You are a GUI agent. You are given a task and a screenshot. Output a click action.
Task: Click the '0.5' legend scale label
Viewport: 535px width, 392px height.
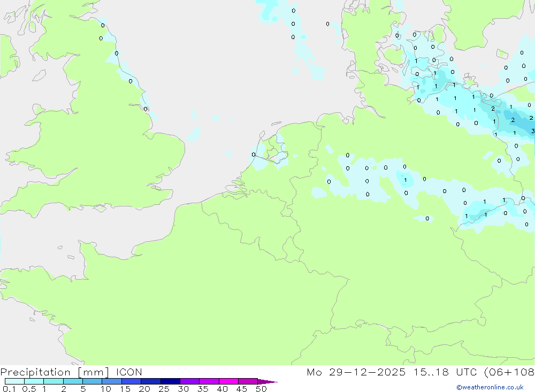[x=29, y=389]
